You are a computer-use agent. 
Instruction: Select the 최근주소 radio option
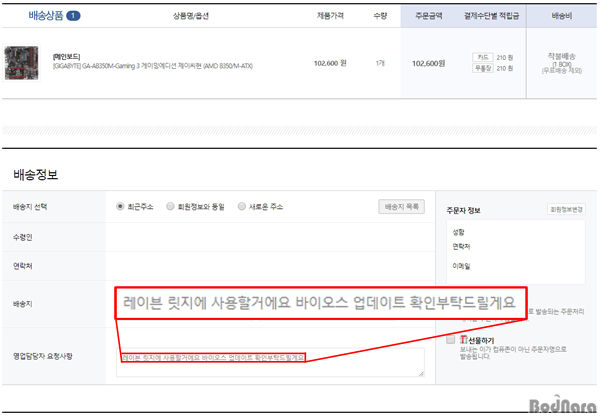[121, 207]
